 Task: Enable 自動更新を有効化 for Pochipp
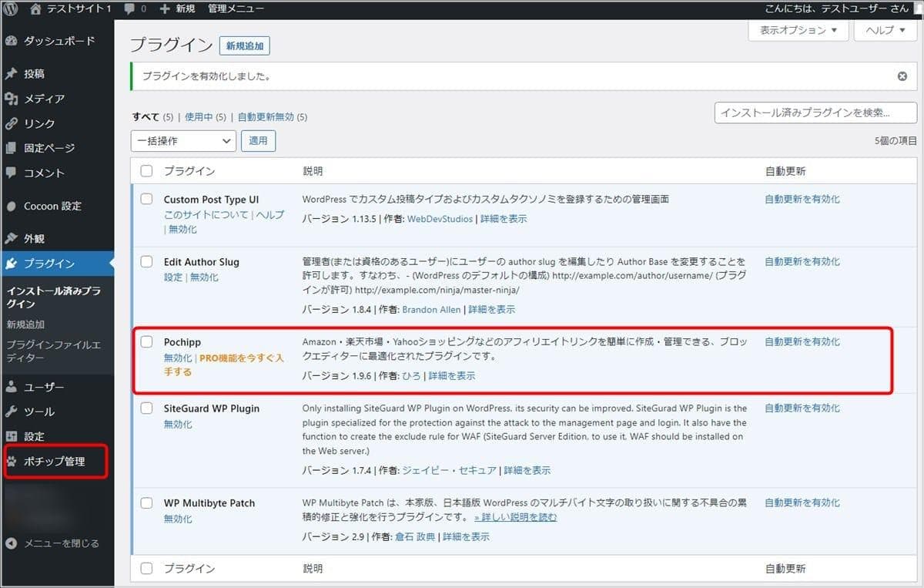coord(802,342)
